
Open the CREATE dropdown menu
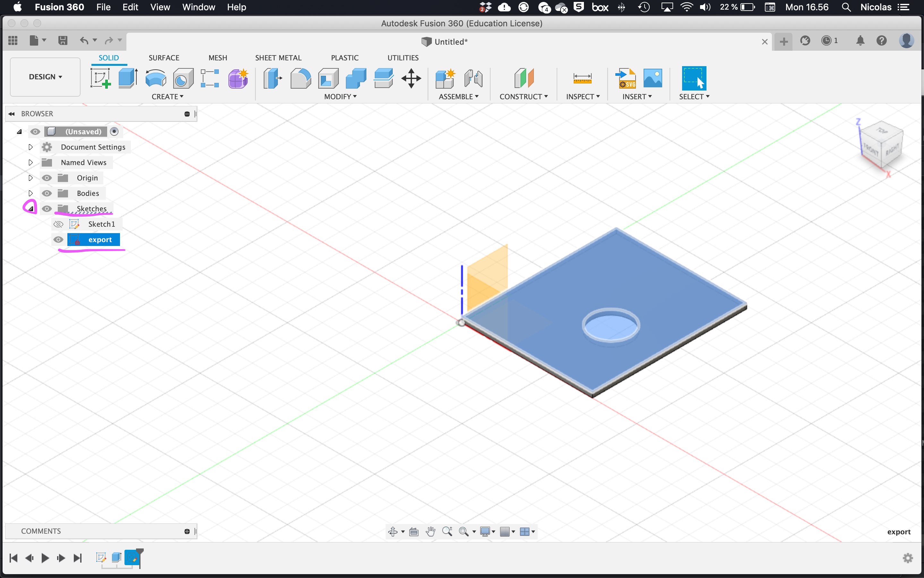pyautogui.click(x=167, y=97)
